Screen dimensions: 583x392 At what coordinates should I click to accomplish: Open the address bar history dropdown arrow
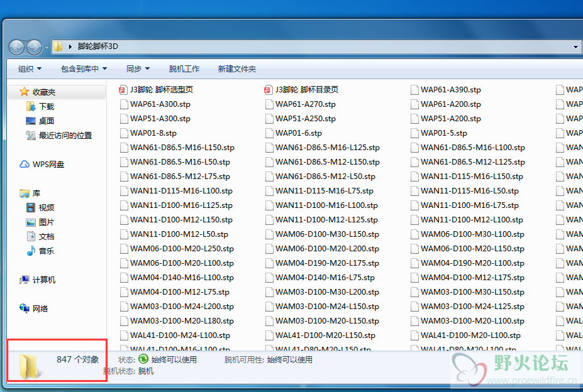(x=575, y=47)
